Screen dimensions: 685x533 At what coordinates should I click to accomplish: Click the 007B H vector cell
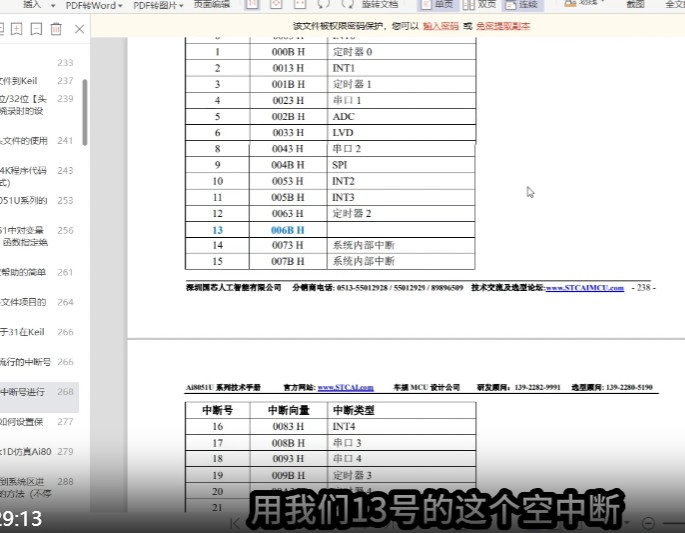pyautogui.click(x=288, y=261)
